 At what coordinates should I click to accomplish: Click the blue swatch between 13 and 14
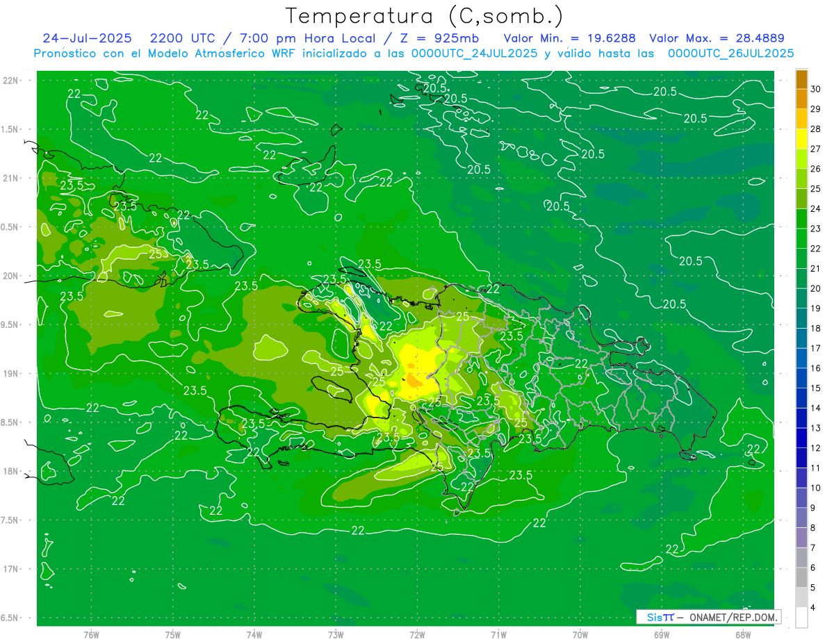click(x=801, y=418)
